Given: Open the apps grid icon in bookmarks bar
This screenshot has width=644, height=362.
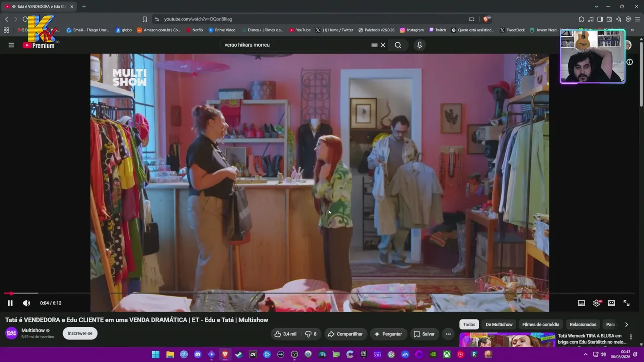Looking at the screenshot, I should (x=6, y=30).
